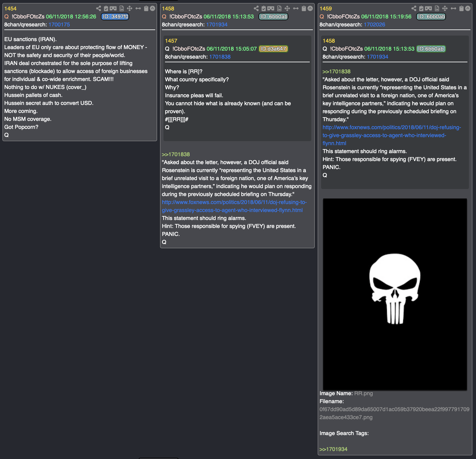Click the clipboard-check icon in post 1458's top header
The height and width of the screenshot is (459, 476).
pos(263,9)
